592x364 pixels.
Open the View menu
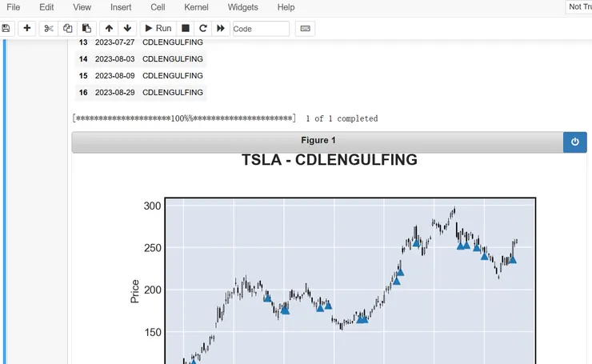(82, 7)
